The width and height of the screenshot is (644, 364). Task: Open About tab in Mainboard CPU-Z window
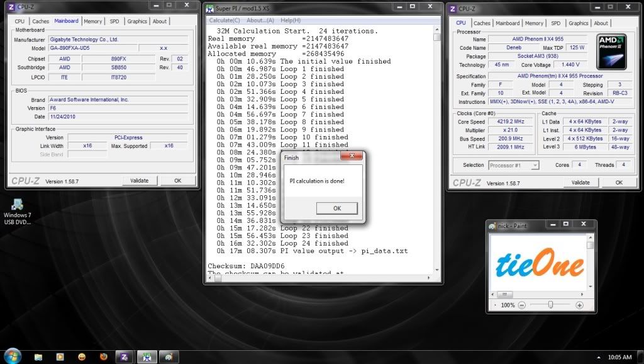pos(160,21)
